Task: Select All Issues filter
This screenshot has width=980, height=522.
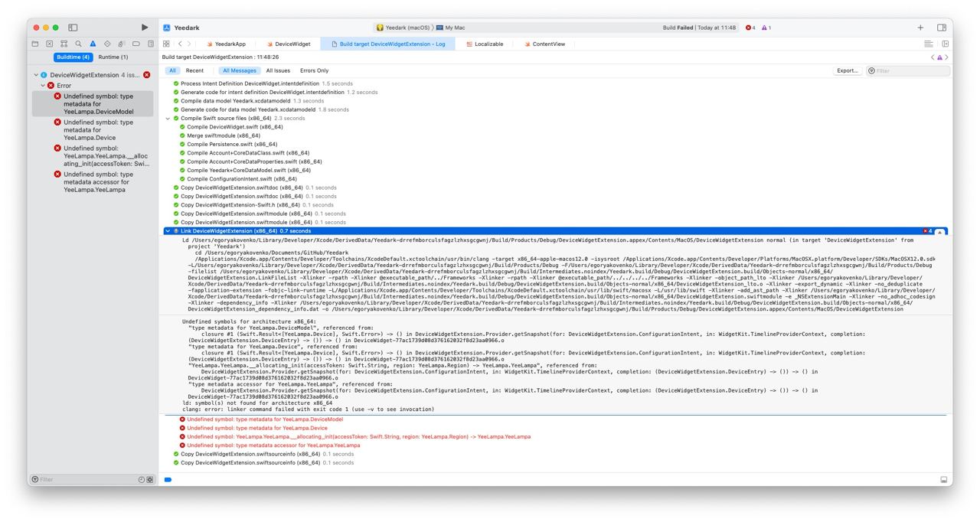Action: tap(278, 70)
